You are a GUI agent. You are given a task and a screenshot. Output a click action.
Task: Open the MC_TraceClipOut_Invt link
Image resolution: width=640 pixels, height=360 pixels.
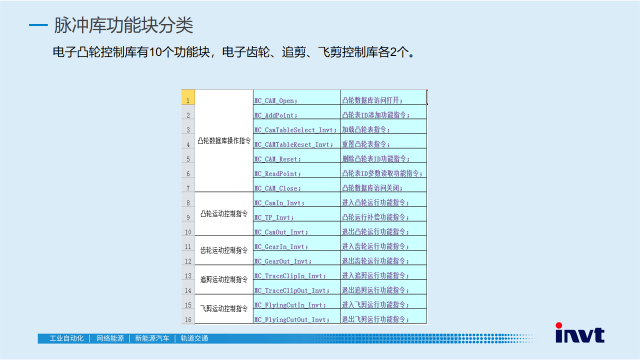292,290
